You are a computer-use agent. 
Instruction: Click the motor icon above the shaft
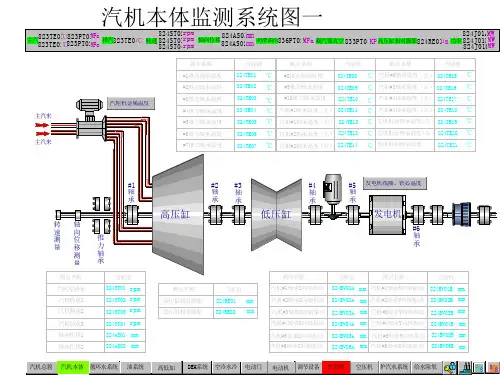[x=333, y=190]
